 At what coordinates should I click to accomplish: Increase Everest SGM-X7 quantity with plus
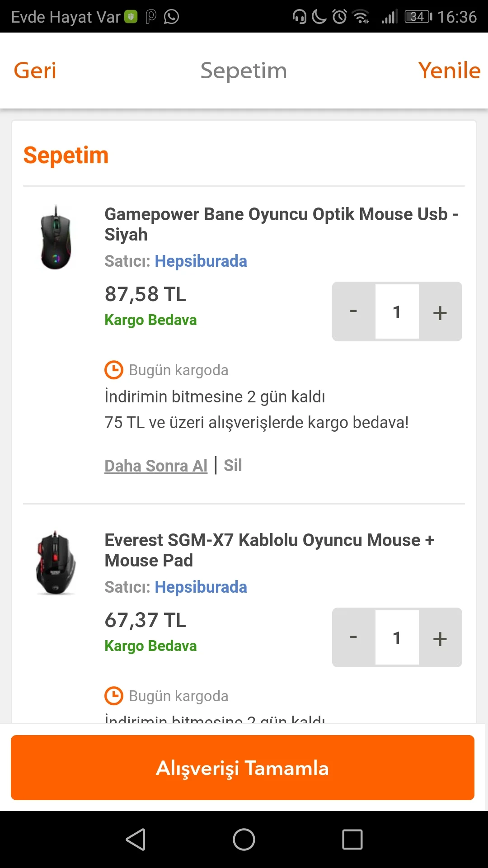440,638
